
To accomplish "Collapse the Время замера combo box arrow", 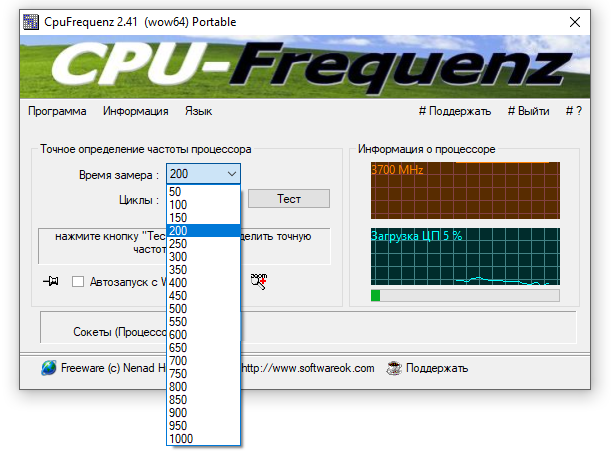I will (232, 174).
